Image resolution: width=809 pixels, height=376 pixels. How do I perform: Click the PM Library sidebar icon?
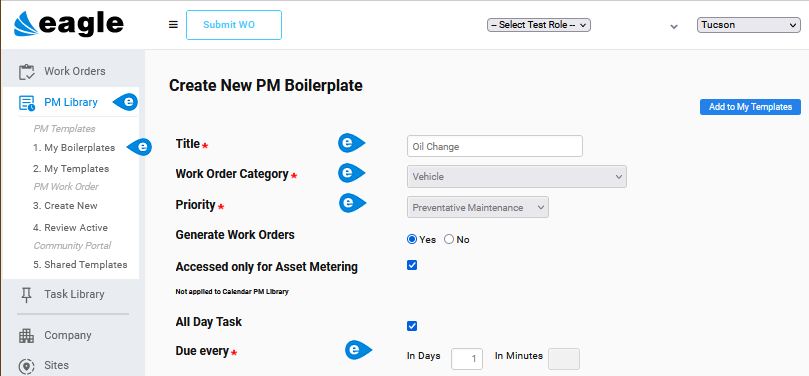[x=26, y=103]
